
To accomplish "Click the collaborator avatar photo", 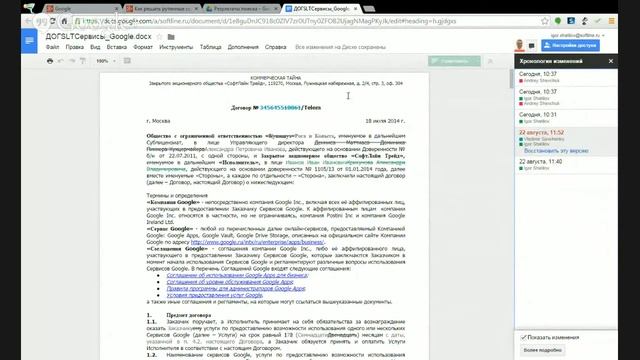I will click(519, 45).
